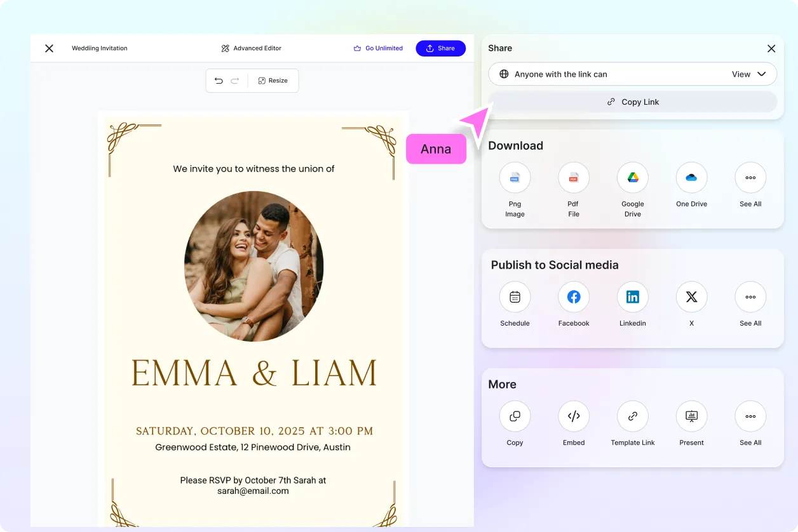The width and height of the screenshot is (798, 532).
Task: Redo the last undone edit
Action: 235,81
